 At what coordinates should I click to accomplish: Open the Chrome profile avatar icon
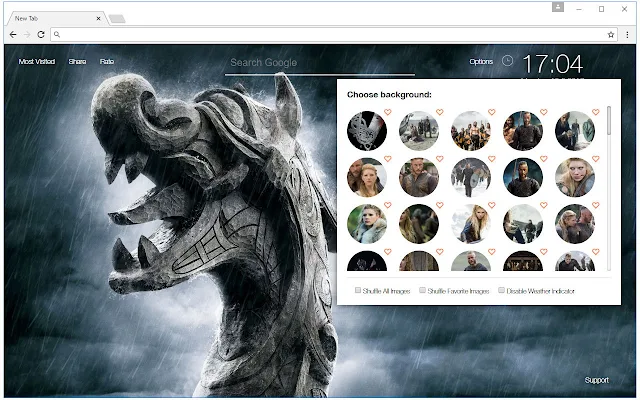click(558, 7)
